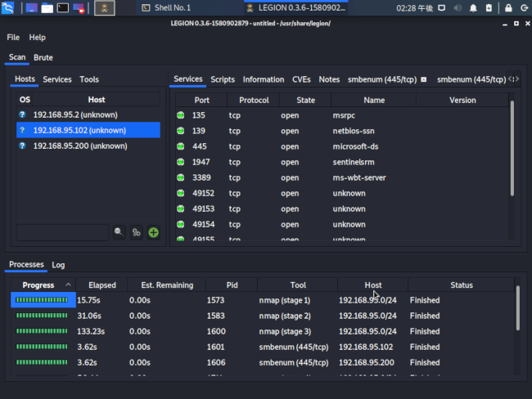
Task: Switch to the CVEs tab
Action: (300, 79)
